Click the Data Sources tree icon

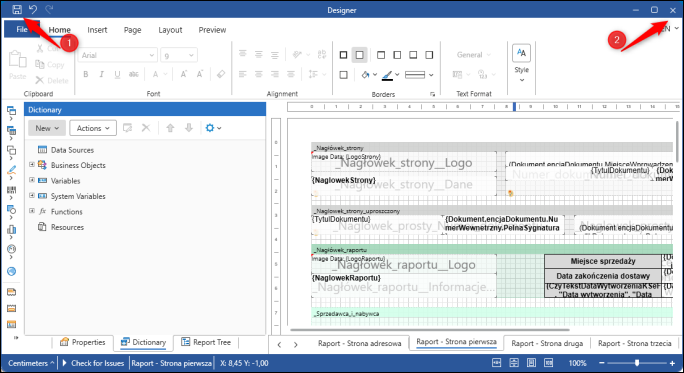pyautogui.click(x=42, y=150)
